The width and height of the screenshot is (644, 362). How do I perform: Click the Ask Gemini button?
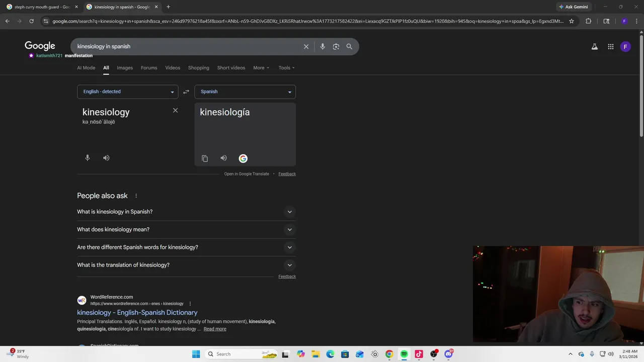tap(573, 7)
